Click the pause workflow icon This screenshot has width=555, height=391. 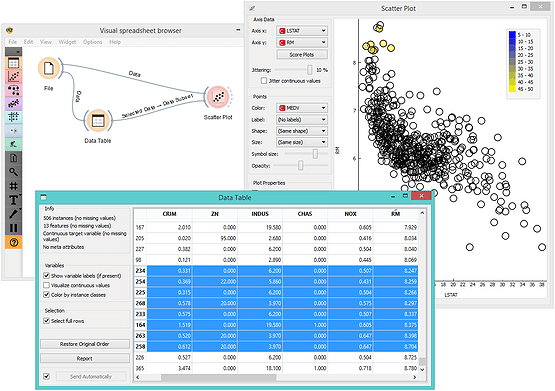coord(13,228)
